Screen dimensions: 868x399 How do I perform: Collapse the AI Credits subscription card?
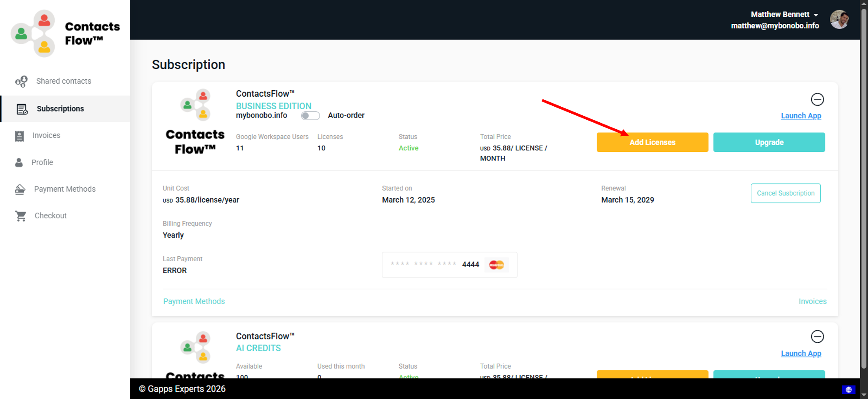coord(817,337)
